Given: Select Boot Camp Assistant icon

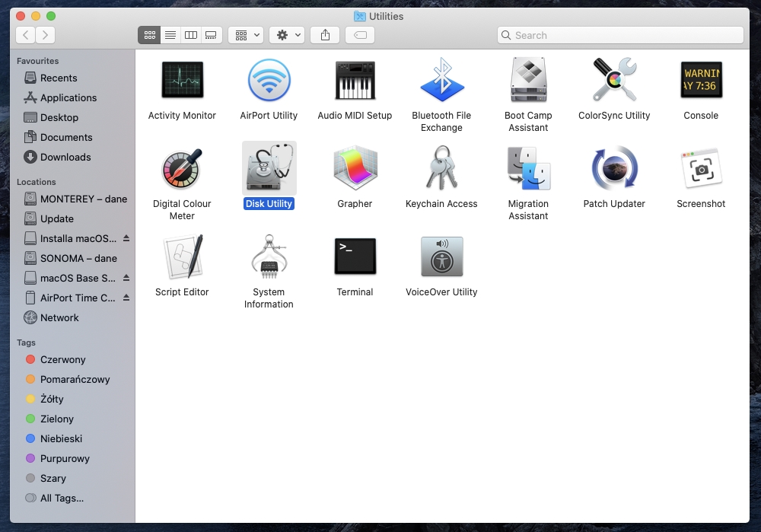Looking at the screenshot, I should tap(528, 80).
